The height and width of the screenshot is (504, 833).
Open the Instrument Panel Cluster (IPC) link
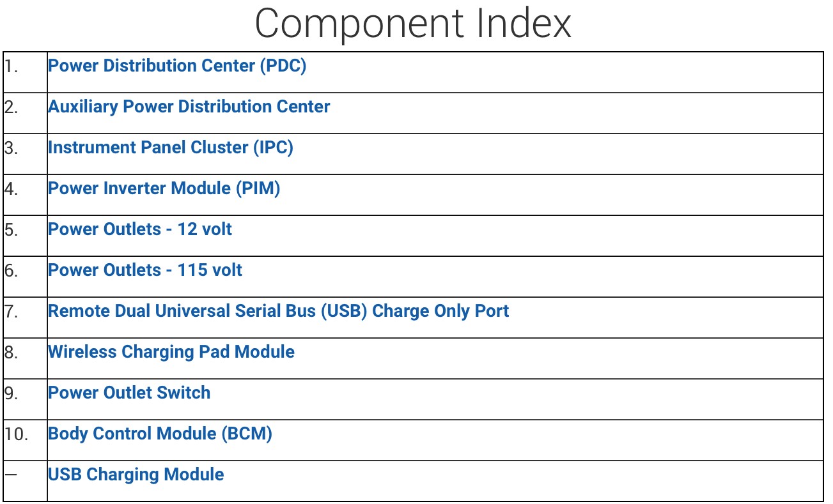point(171,148)
